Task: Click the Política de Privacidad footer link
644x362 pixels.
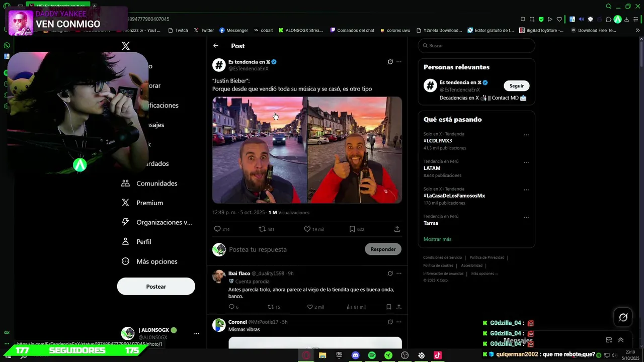Action: click(487, 257)
